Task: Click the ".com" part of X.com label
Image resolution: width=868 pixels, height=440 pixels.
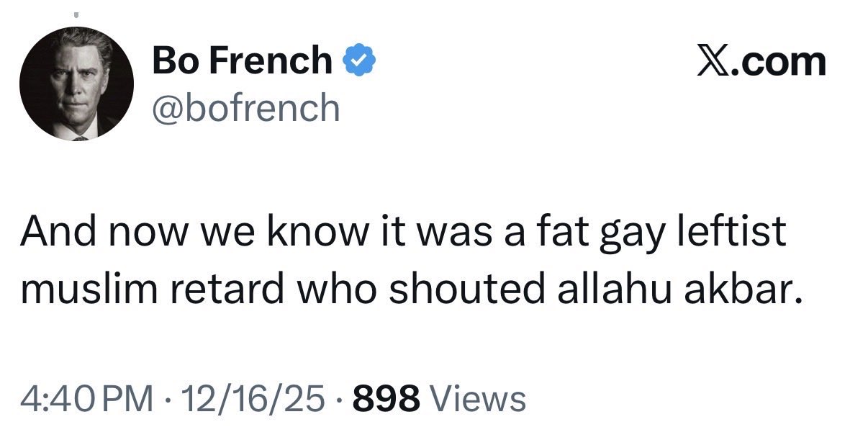Action: (780, 62)
